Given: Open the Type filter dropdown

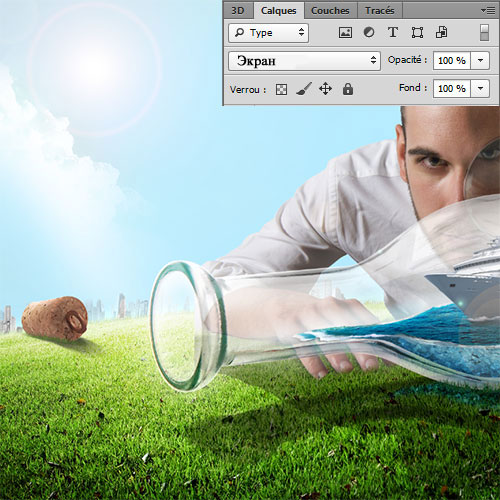Looking at the screenshot, I should 269,33.
